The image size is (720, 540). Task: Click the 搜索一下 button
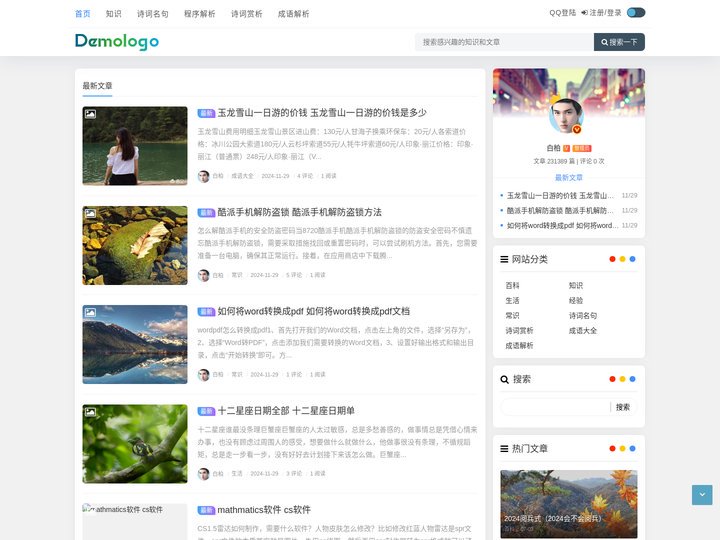pos(619,42)
